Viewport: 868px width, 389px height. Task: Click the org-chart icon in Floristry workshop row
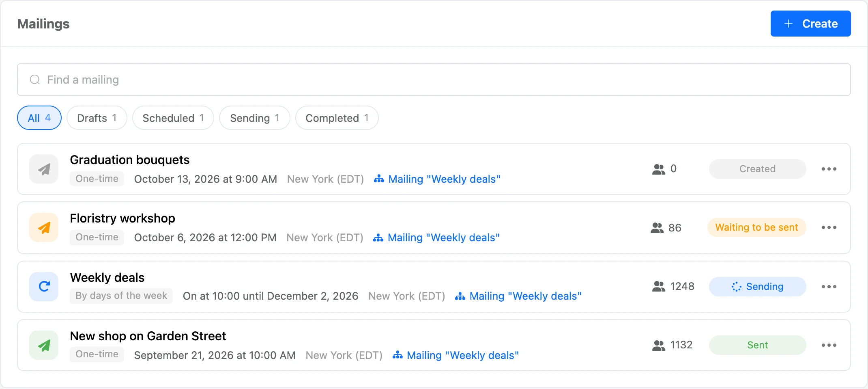tap(378, 238)
